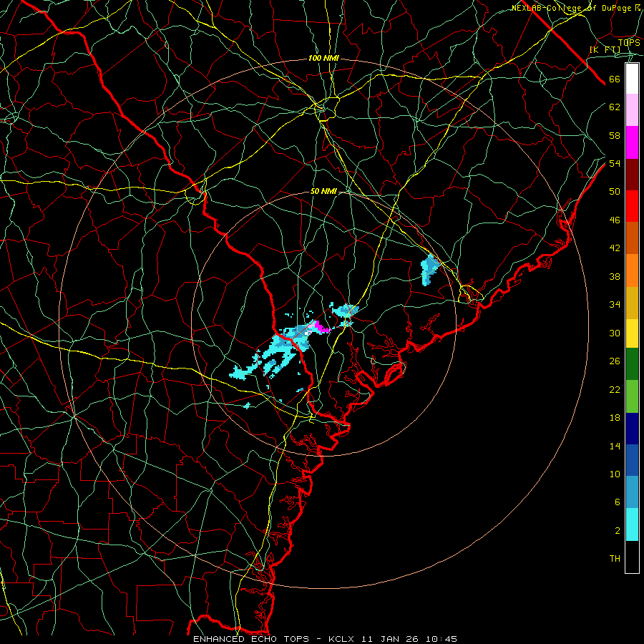Screen dimensions: 644x644
Task: Click the legend value 2
Action: click(x=617, y=531)
